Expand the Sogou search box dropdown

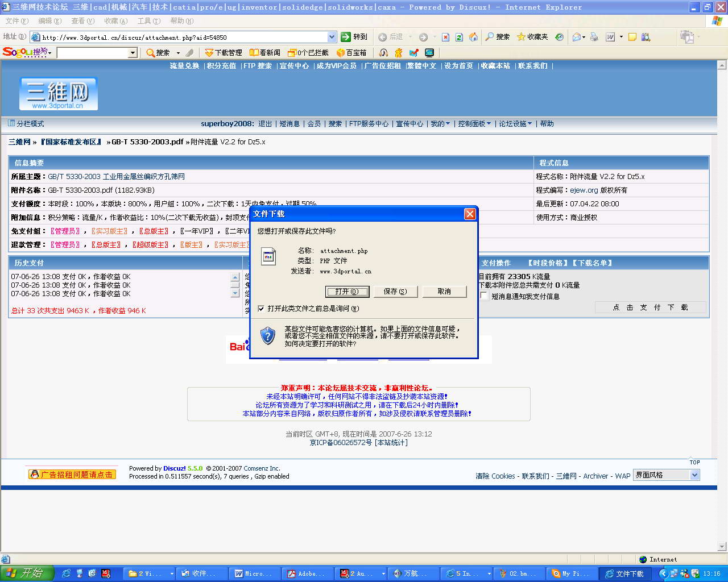pyautogui.click(x=133, y=53)
